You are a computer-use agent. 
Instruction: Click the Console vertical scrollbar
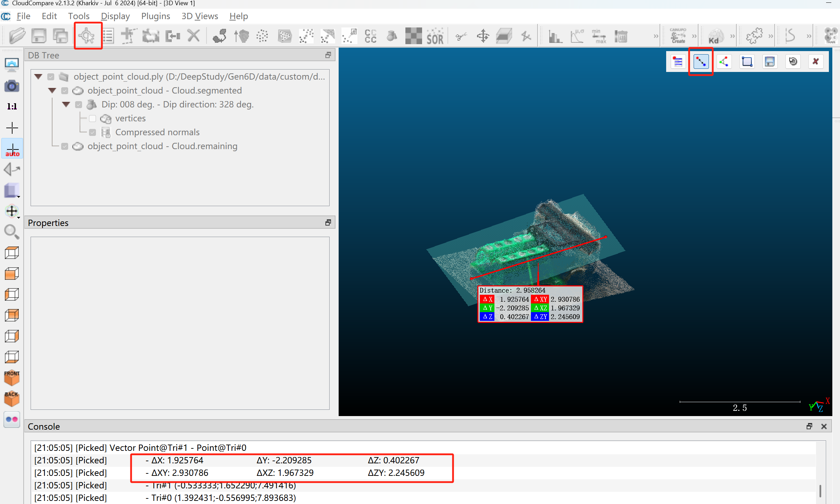tap(820, 491)
